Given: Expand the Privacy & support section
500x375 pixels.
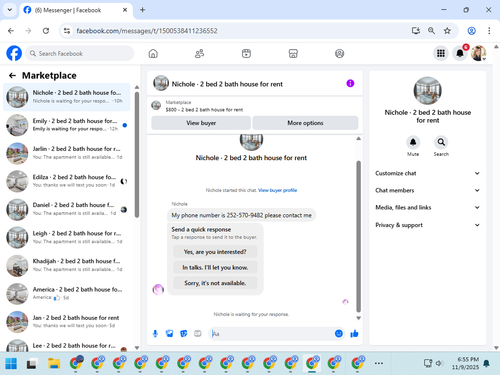Looking at the screenshot, I should pos(428,225).
